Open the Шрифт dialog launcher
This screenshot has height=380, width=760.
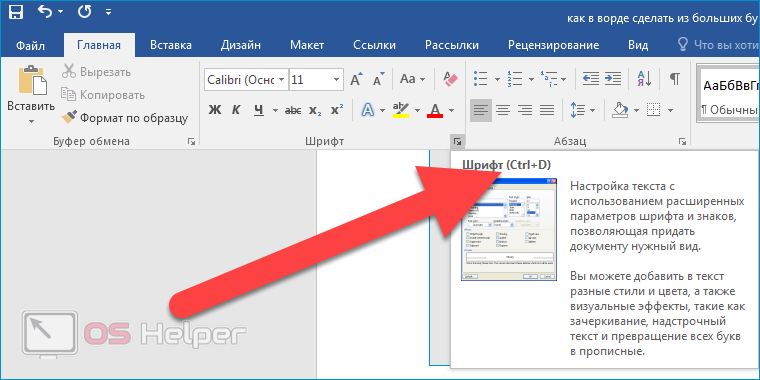click(x=457, y=142)
